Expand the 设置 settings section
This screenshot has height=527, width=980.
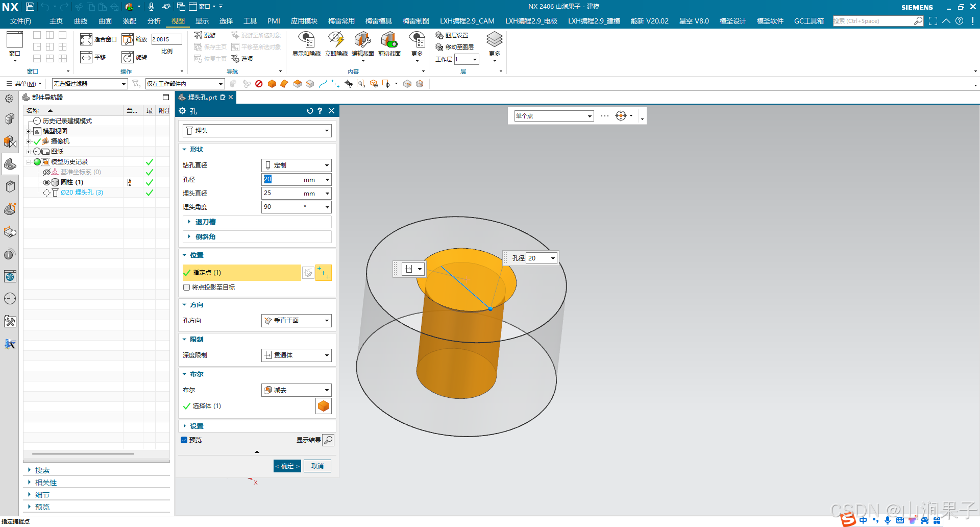(x=257, y=426)
